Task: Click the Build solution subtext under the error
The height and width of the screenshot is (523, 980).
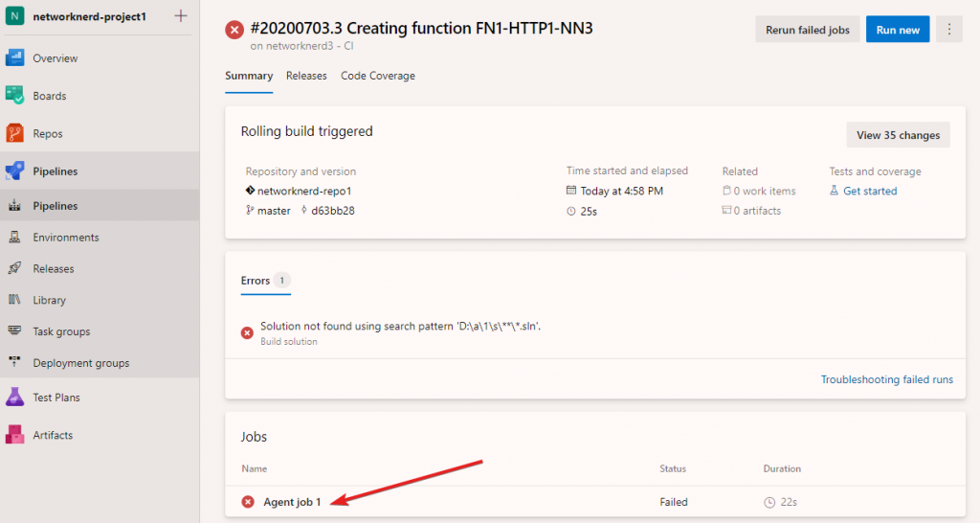Action: point(289,342)
